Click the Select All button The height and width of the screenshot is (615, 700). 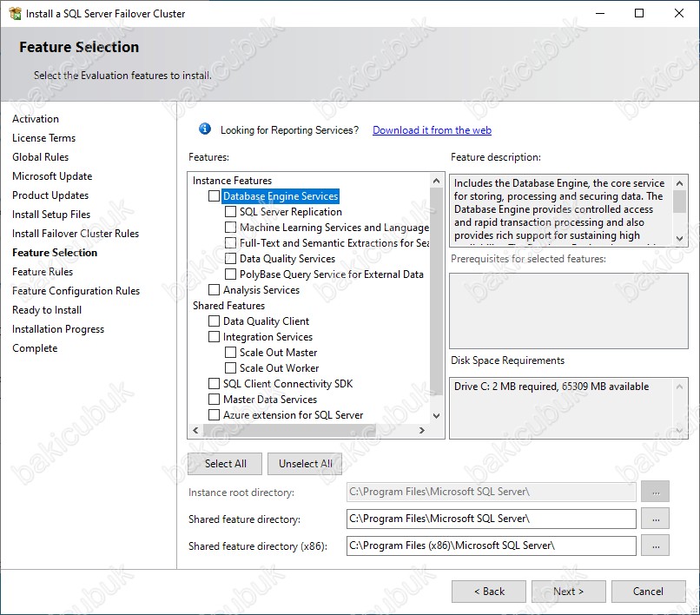tap(225, 464)
